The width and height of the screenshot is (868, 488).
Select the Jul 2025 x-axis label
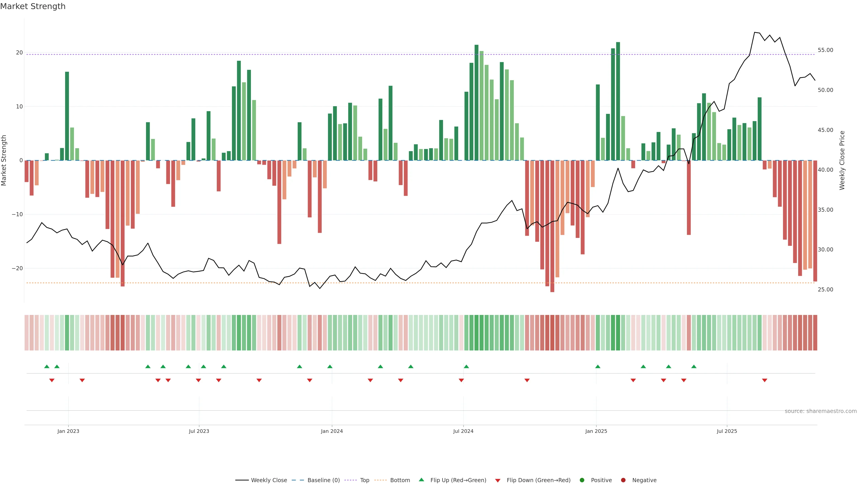(x=727, y=431)
